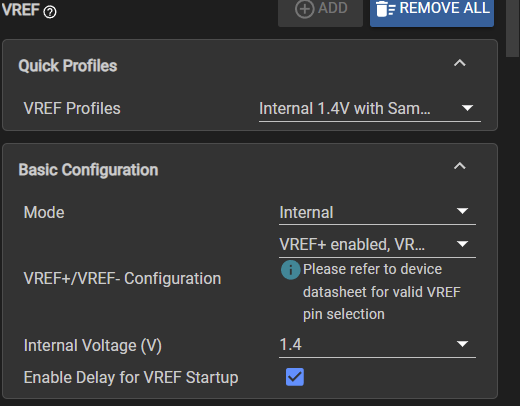
Task: Open the VREF Profiles dropdown
Action: coord(370,109)
